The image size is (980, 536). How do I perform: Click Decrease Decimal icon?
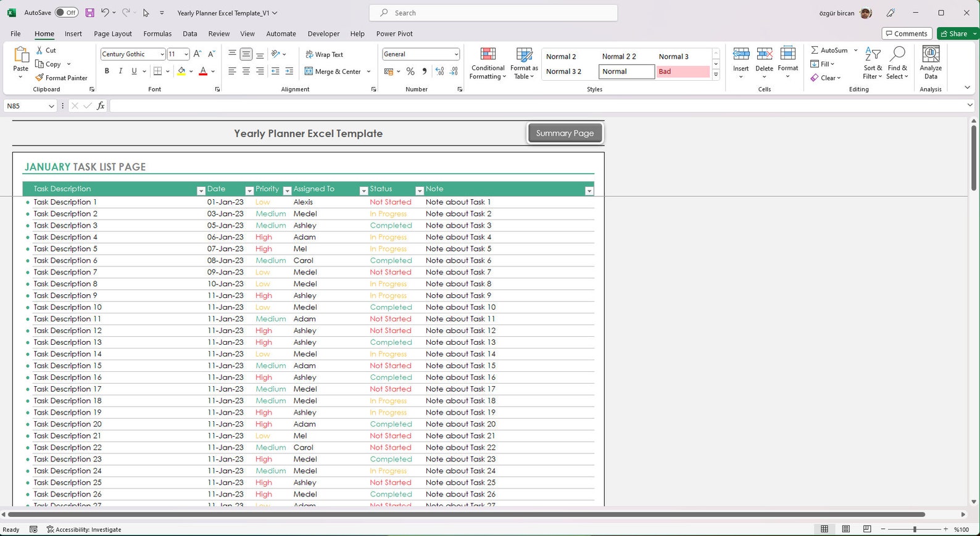point(454,72)
